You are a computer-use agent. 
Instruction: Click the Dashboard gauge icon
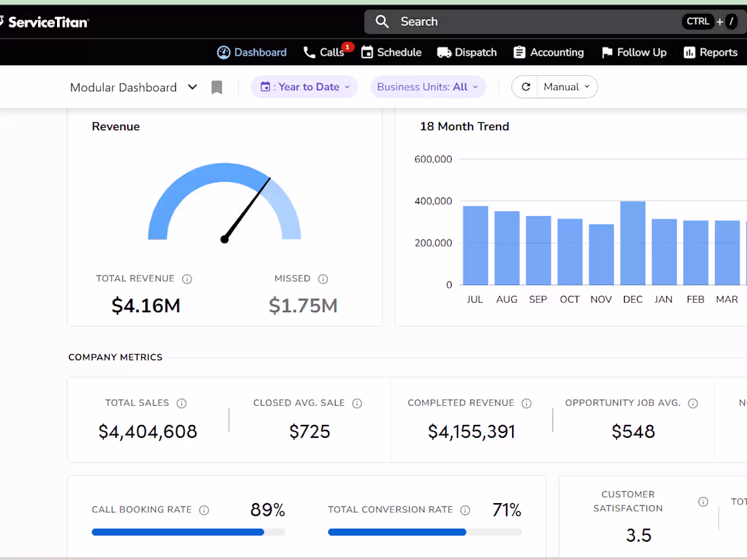coord(223,52)
